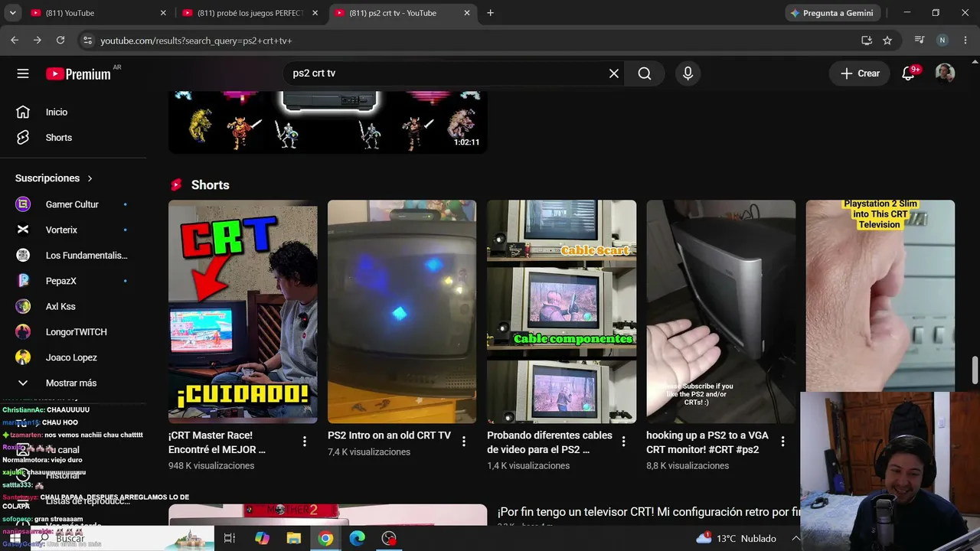Open Cable Scart comparison short thumbnail
Screen dimensions: 980x551
(561, 311)
